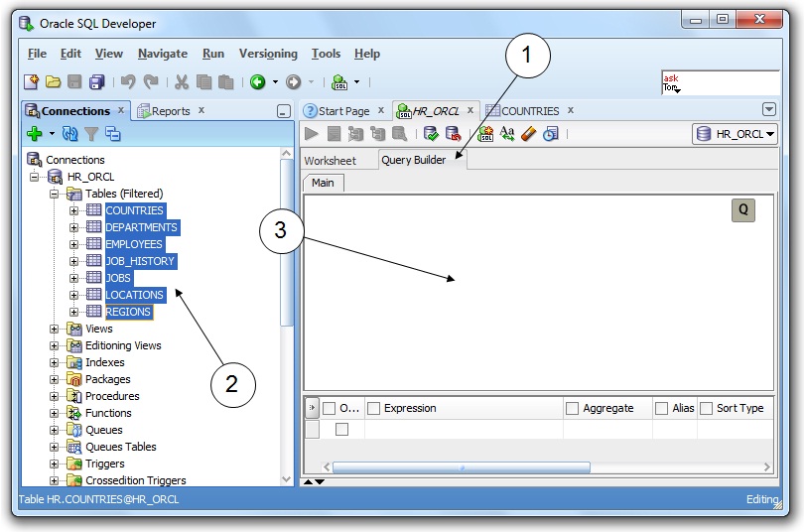This screenshot has width=805, height=532.
Task: Expand the COUNTRIES table node
Action: click(x=73, y=211)
